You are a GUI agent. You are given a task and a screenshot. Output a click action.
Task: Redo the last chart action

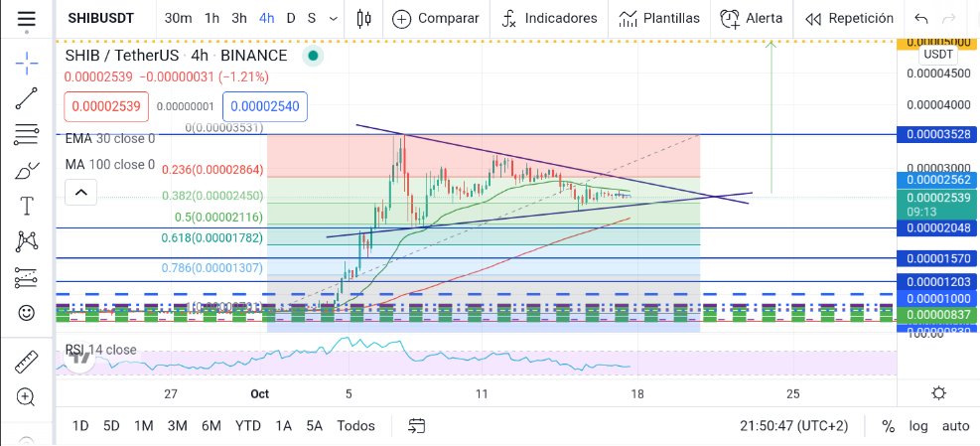tap(948, 19)
